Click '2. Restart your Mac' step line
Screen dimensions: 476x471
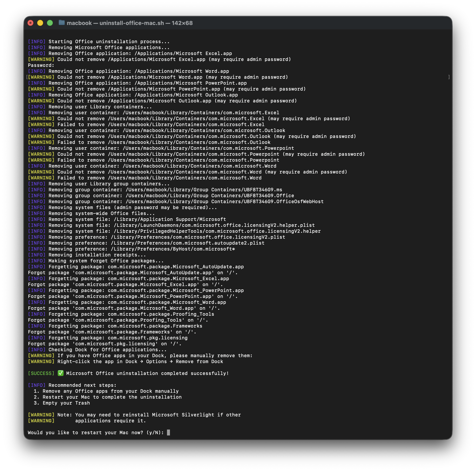108,397
